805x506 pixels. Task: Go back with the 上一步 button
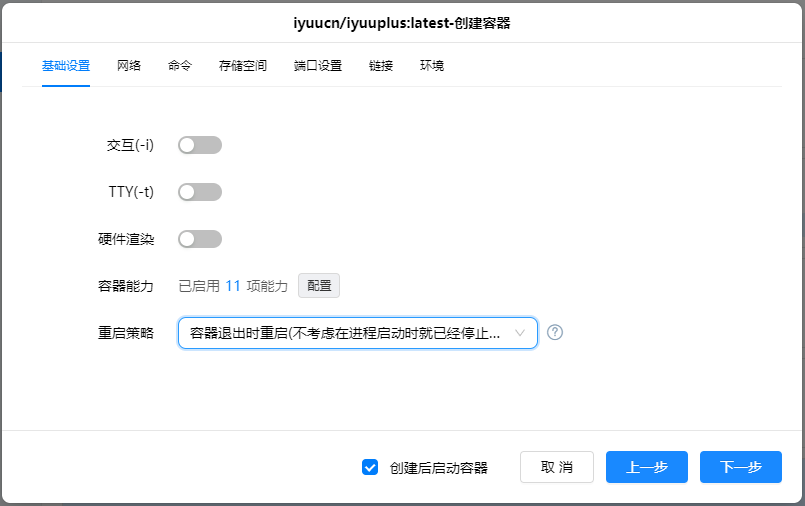[647, 467]
